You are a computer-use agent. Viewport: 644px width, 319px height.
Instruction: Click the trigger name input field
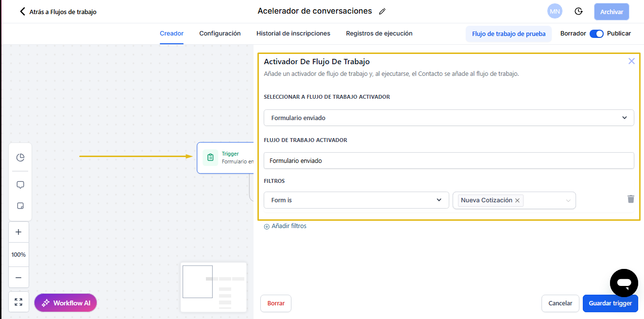click(x=449, y=160)
